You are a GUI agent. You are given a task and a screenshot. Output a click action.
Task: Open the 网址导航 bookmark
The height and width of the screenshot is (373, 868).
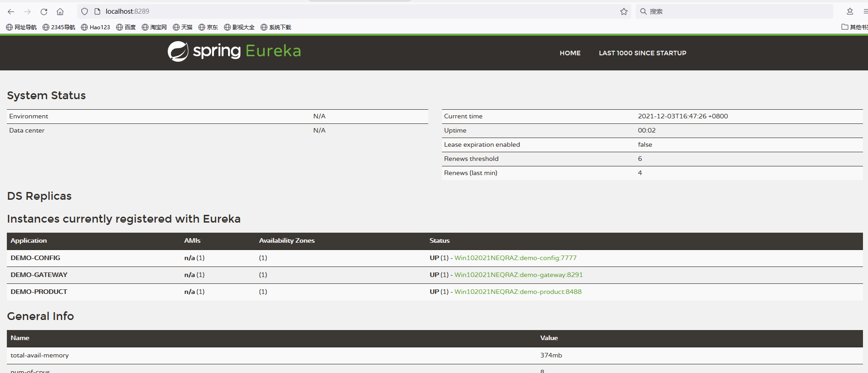21,27
